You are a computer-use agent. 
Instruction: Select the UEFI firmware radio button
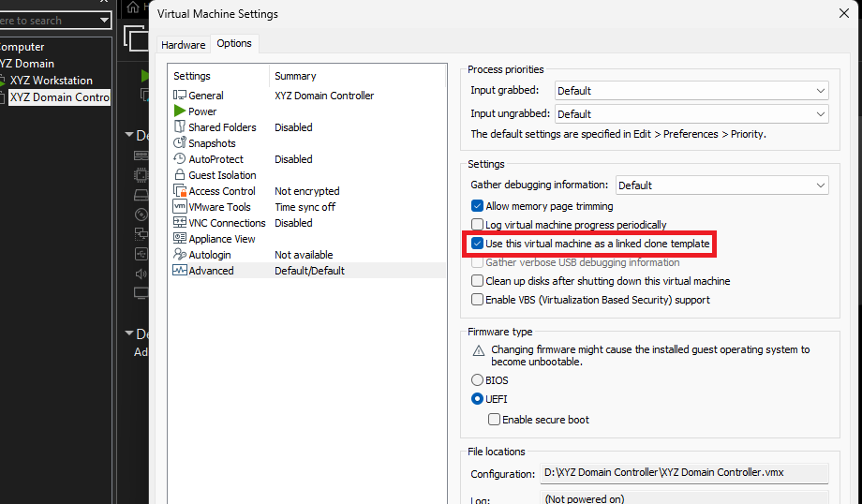click(x=477, y=399)
